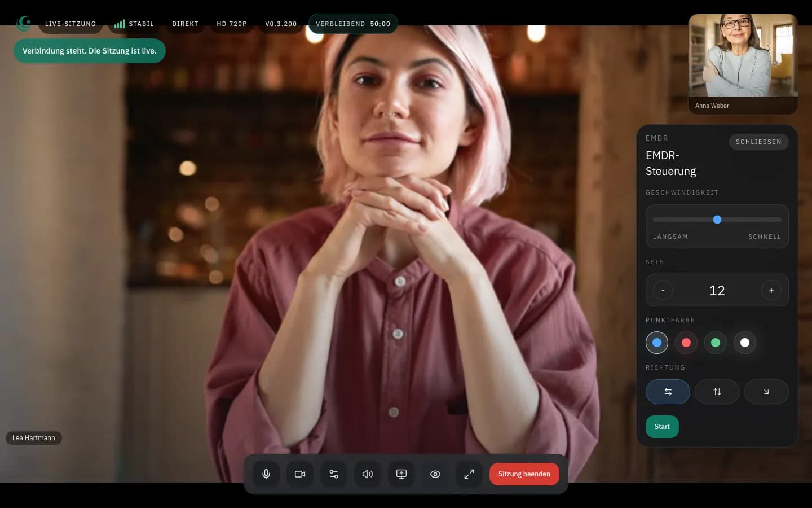Open the EMDR controls sliders icon

[334, 474]
